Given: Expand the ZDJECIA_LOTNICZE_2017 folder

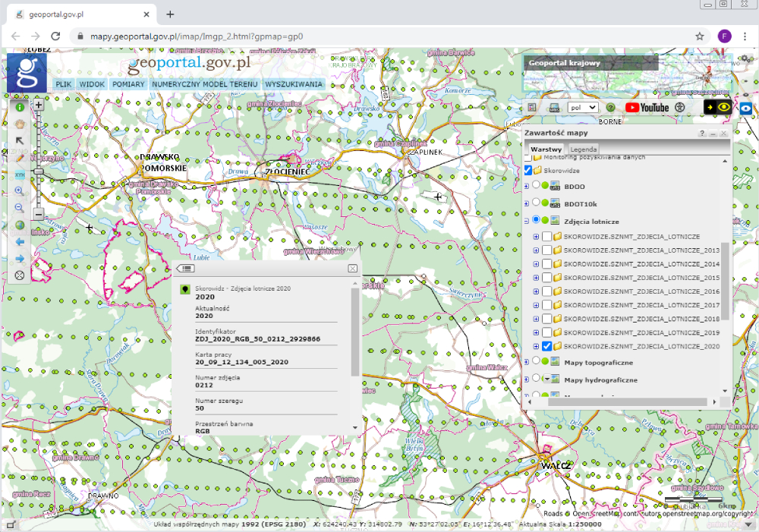Looking at the screenshot, I should coord(536,305).
